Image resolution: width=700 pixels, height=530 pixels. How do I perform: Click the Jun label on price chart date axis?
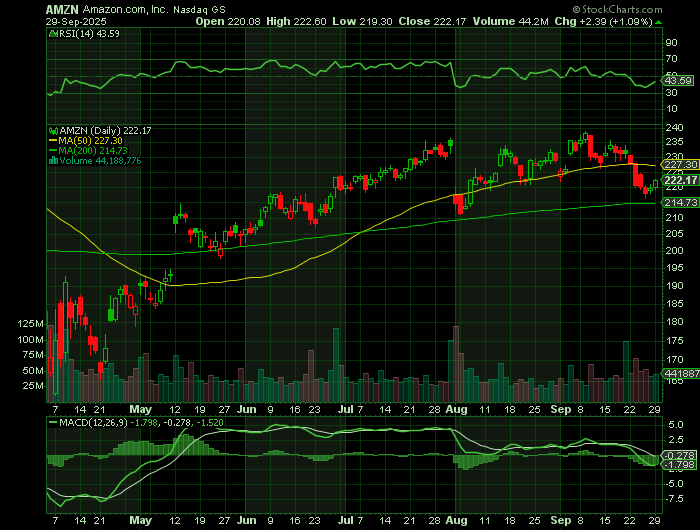[x=246, y=409]
